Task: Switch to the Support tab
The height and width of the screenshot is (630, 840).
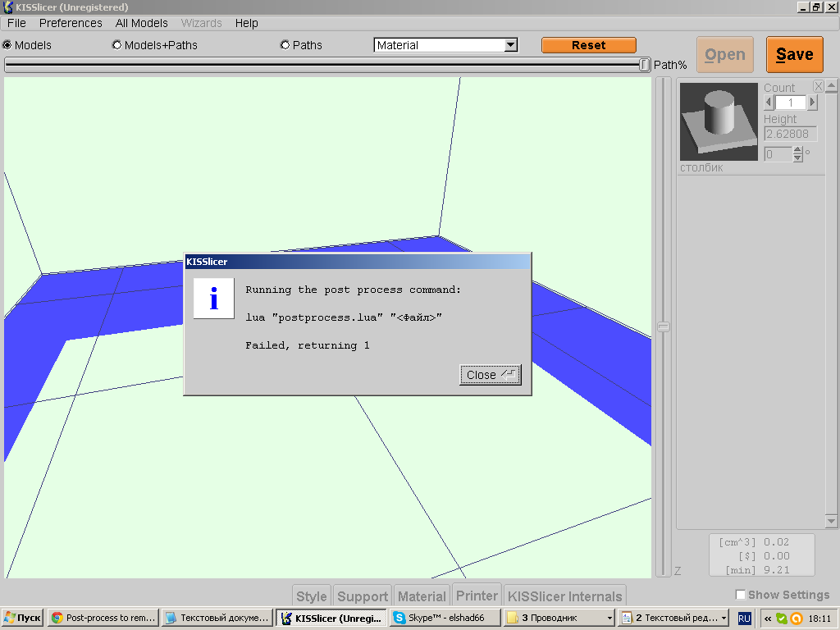Action: click(x=362, y=596)
